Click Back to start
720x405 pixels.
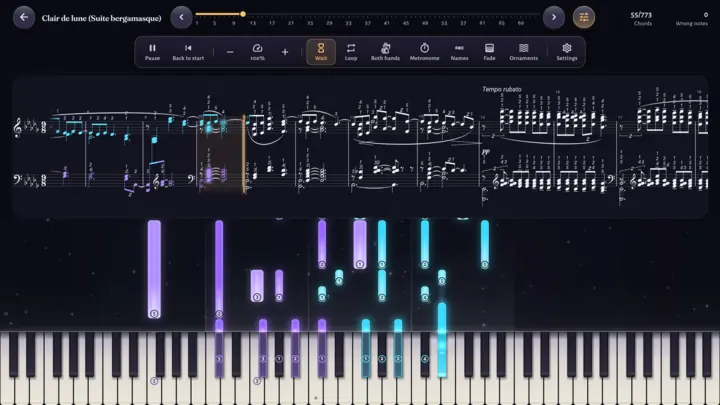188,52
